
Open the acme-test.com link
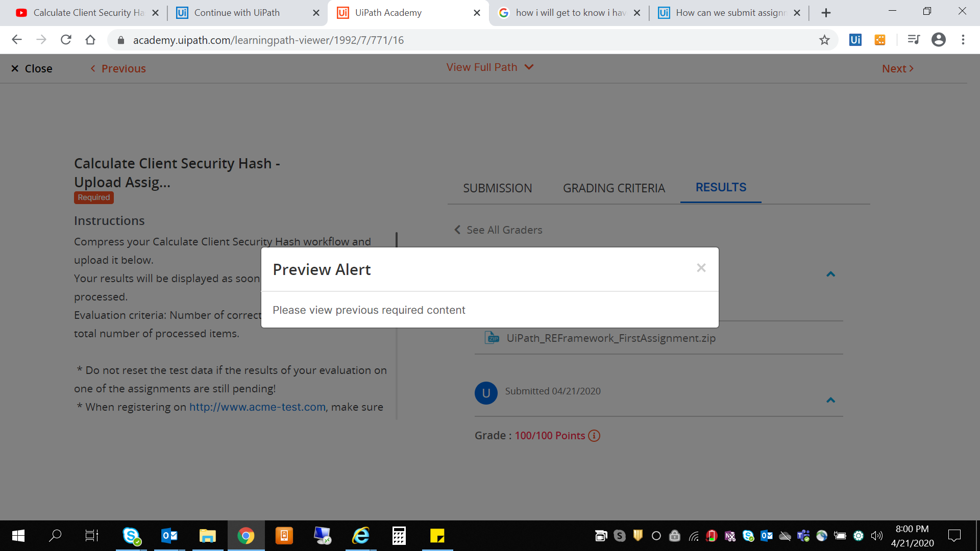pyautogui.click(x=257, y=407)
